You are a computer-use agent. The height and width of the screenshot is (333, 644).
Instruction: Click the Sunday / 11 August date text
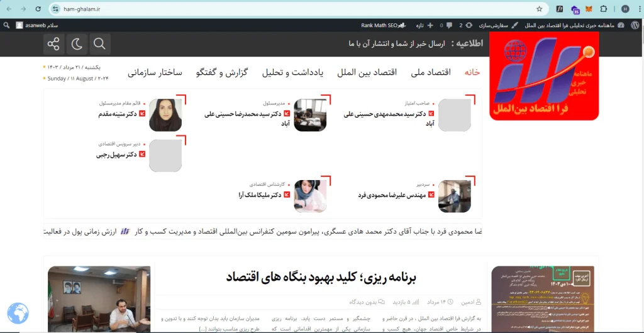pyautogui.click(x=78, y=79)
